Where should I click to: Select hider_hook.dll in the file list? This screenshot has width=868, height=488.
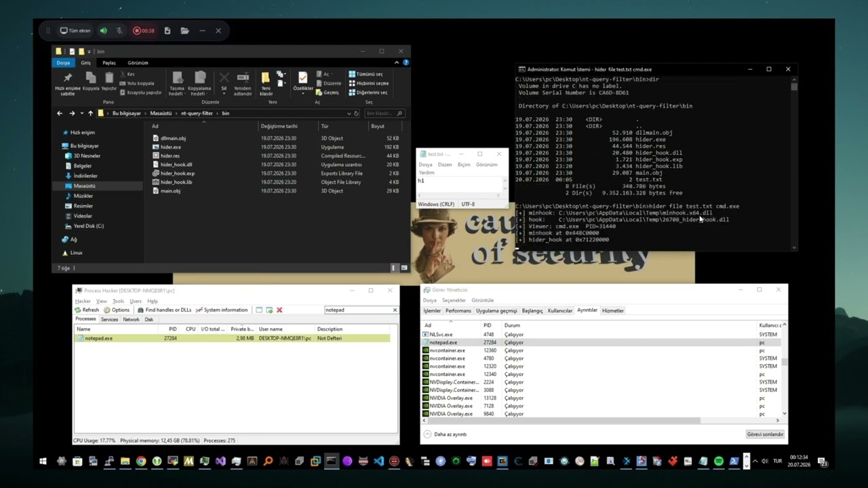(x=176, y=165)
